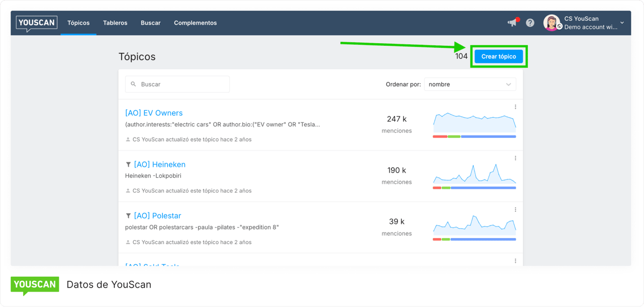The image size is (644, 307).
Task: Go to the Tableros tab
Action: (x=115, y=23)
